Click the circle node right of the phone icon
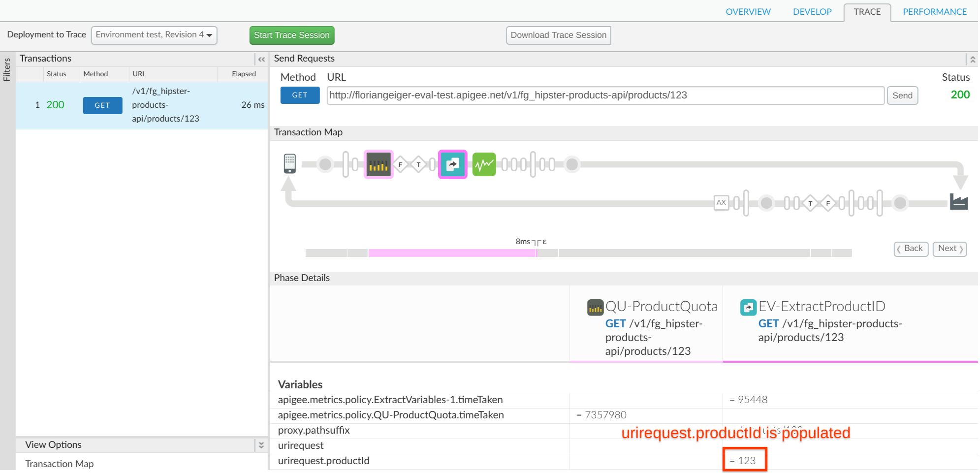Image resolution: width=980 pixels, height=473 pixels. (x=325, y=164)
